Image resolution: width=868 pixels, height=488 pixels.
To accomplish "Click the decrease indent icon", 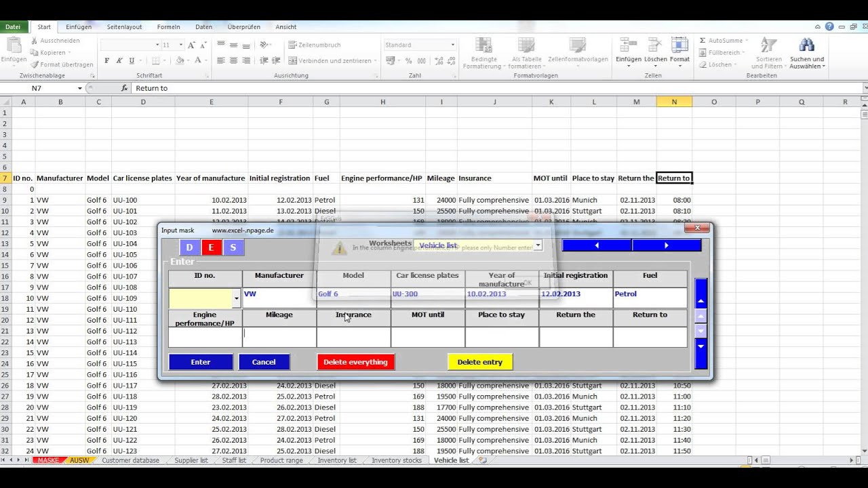I will pos(264,60).
